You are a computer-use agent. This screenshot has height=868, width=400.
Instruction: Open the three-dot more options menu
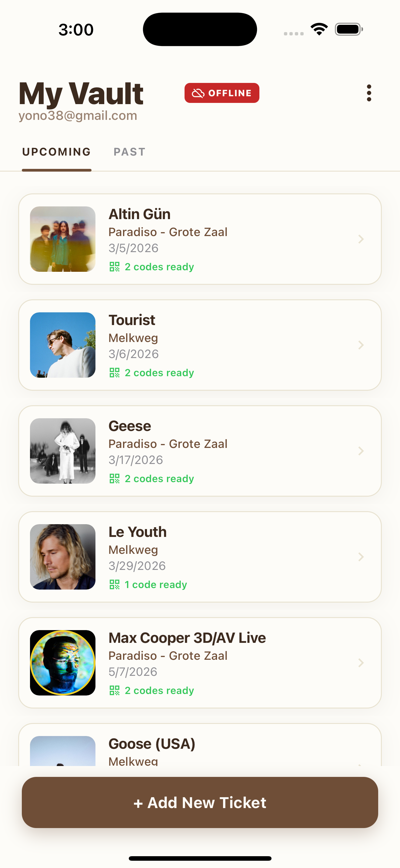(369, 93)
